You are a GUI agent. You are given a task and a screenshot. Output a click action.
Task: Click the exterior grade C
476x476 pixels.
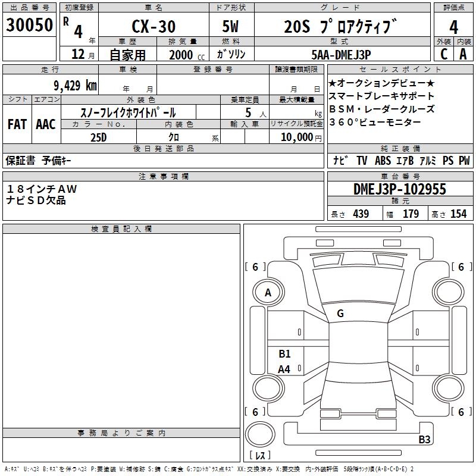(444, 54)
